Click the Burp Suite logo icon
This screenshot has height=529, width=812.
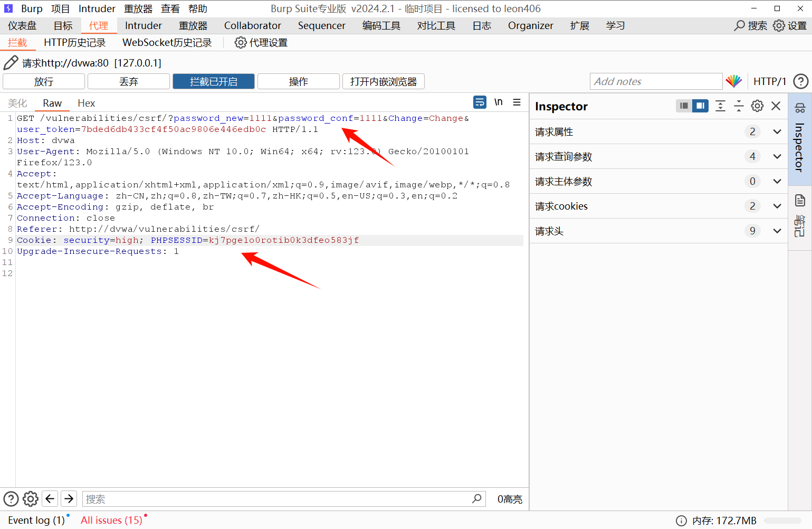pyautogui.click(x=8, y=8)
